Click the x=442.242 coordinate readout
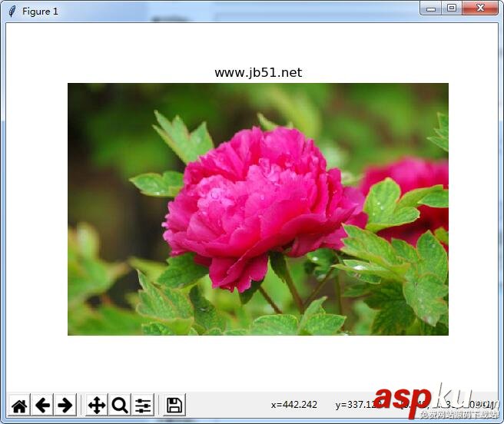This screenshot has width=504, height=424. coord(294,405)
